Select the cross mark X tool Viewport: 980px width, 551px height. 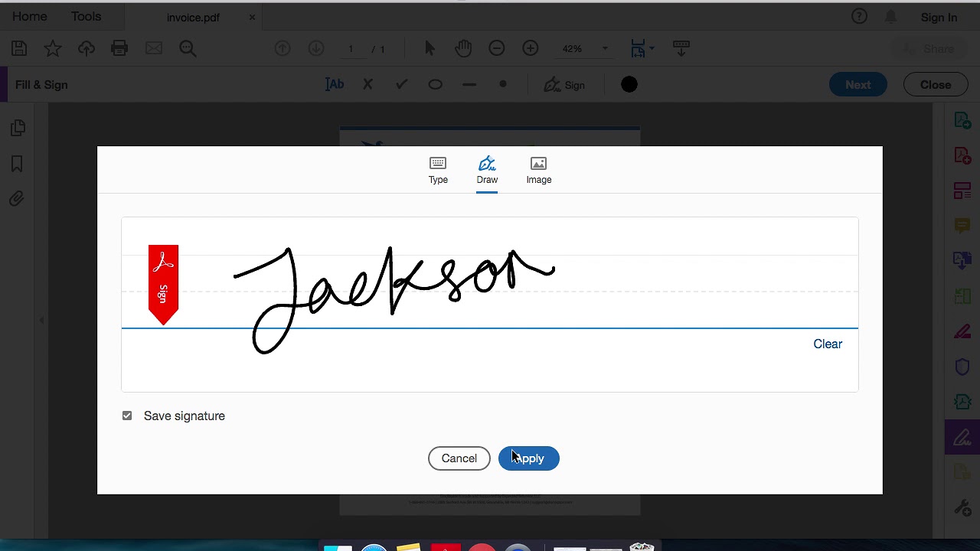click(x=367, y=84)
